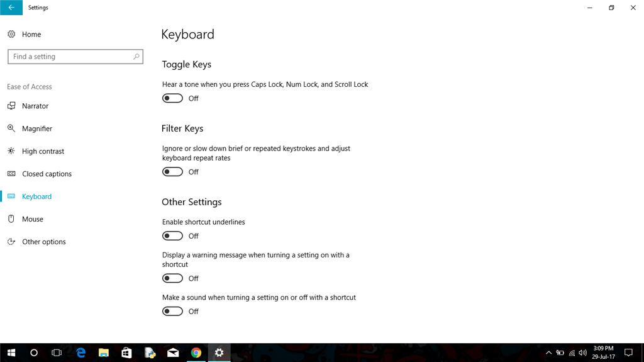
Task: Open the battery status tray icon
Action: (560, 353)
